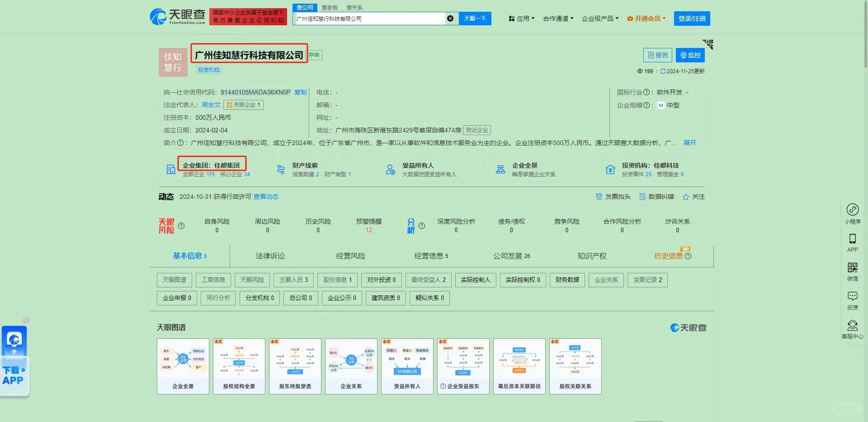The height and width of the screenshot is (422, 868).
Task: Show help for 简介 question mark
Action: point(180,143)
